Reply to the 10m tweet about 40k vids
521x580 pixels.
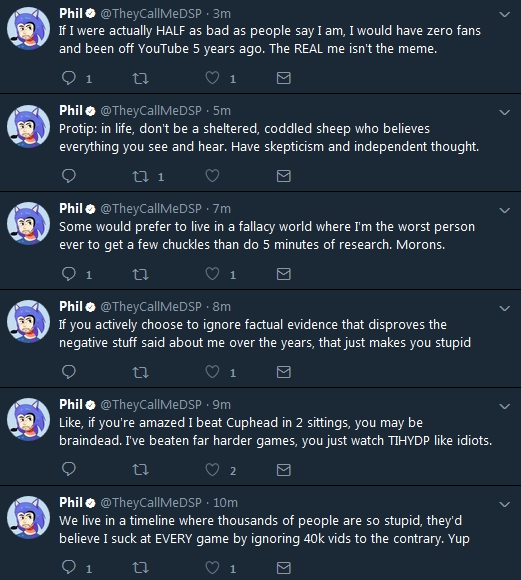coord(69,567)
